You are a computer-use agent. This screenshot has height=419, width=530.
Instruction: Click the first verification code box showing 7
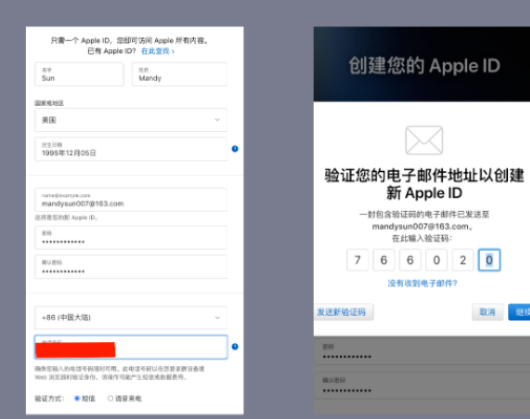pyautogui.click(x=357, y=260)
